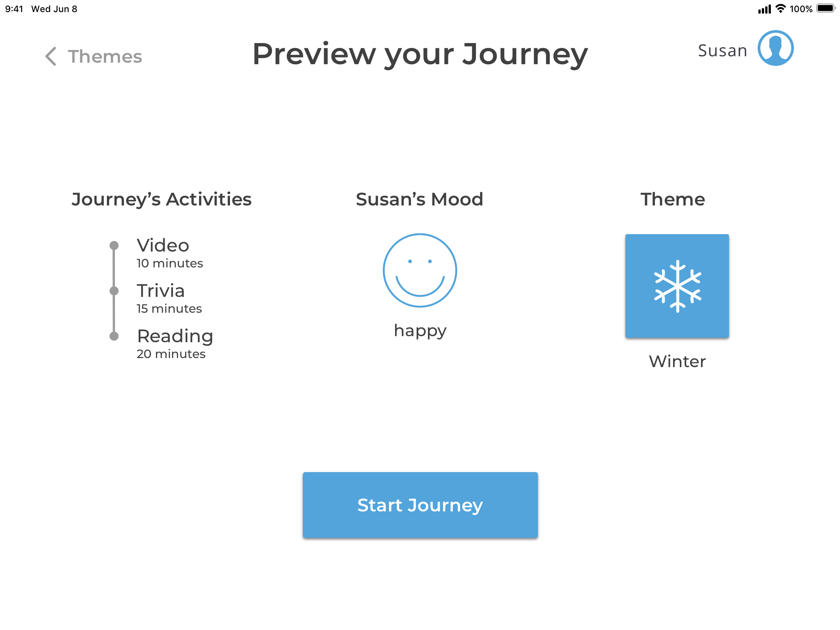This screenshot has height=630, width=840.
Task: Click the happy smiley face icon
Action: 420,270
